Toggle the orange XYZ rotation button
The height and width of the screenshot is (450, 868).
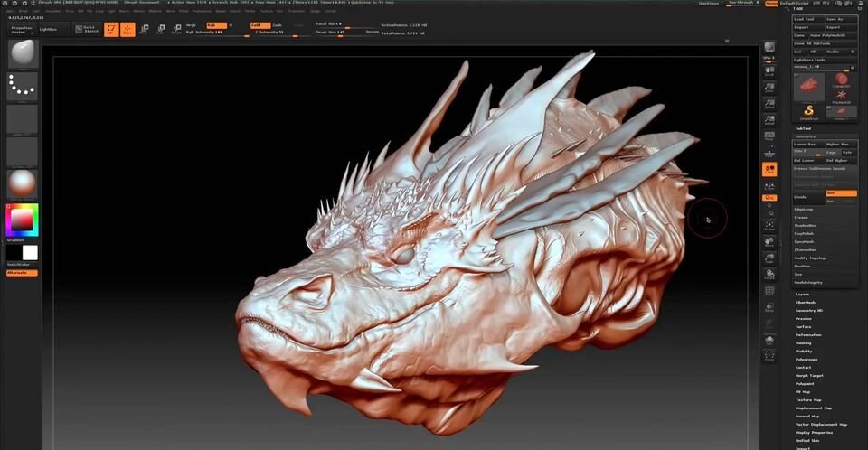click(x=769, y=198)
